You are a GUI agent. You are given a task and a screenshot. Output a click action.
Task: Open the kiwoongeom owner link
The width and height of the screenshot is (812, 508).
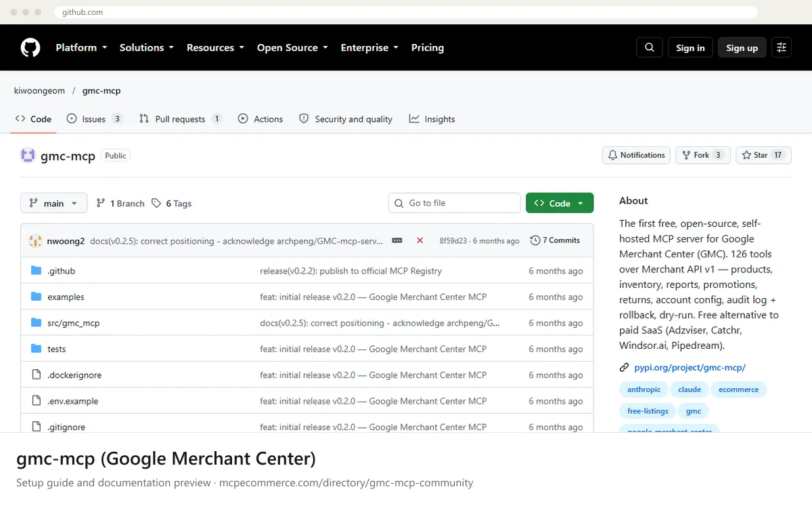point(39,91)
